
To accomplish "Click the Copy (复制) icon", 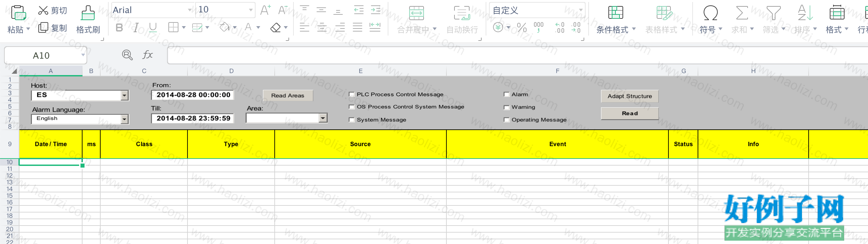I will click(x=43, y=27).
